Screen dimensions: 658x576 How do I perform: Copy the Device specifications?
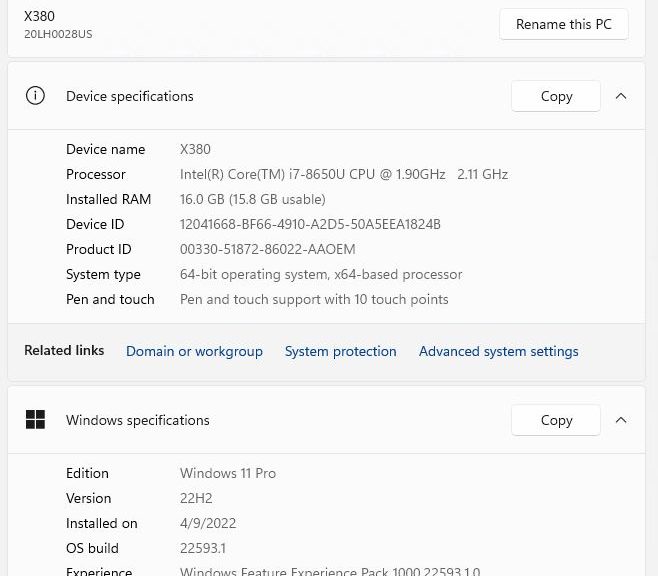click(556, 96)
